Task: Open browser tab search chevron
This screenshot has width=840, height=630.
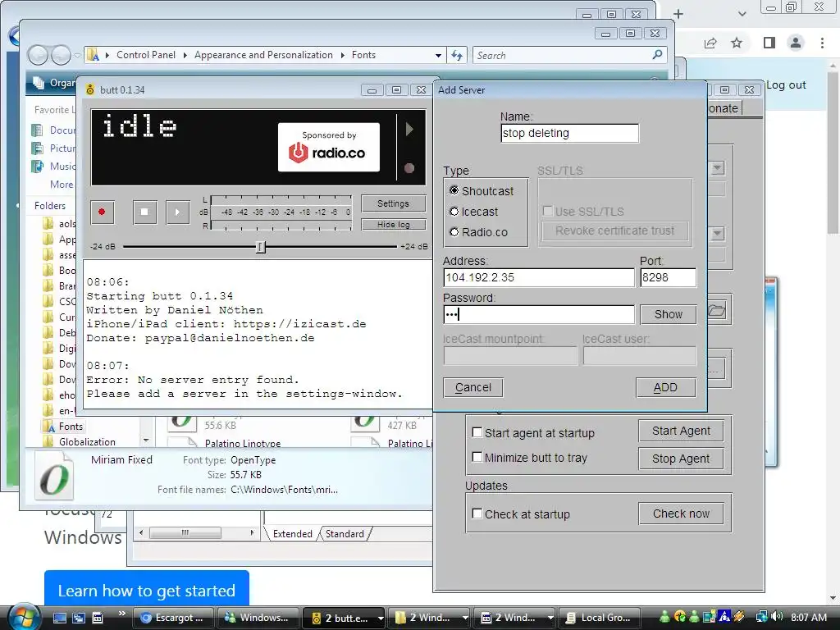Action: pyautogui.click(x=742, y=14)
